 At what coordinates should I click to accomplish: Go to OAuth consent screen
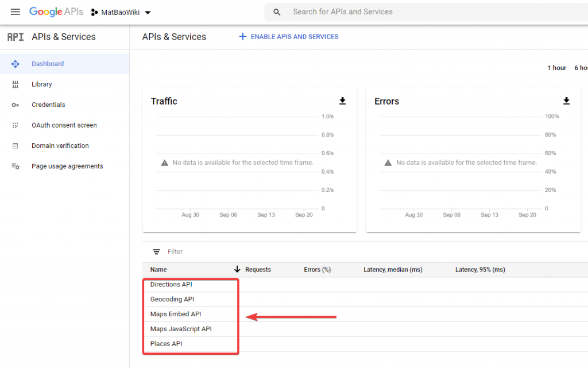click(64, 125)
